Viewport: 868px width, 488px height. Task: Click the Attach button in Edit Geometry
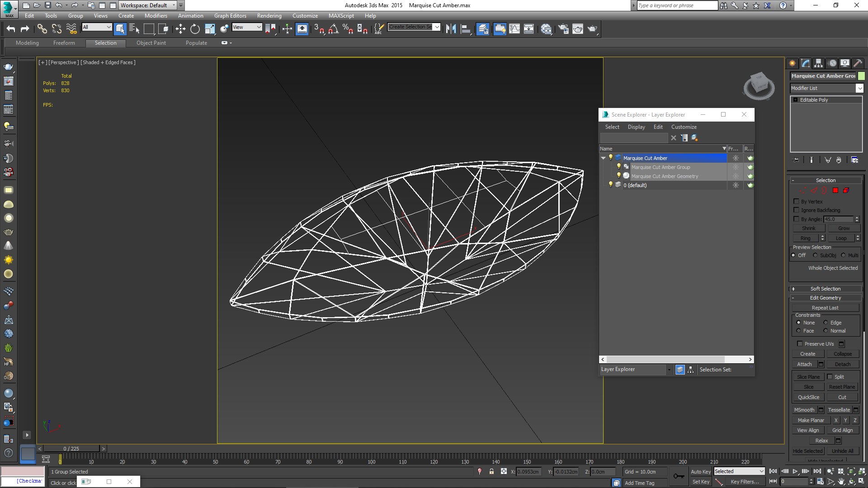coord(804,364)
